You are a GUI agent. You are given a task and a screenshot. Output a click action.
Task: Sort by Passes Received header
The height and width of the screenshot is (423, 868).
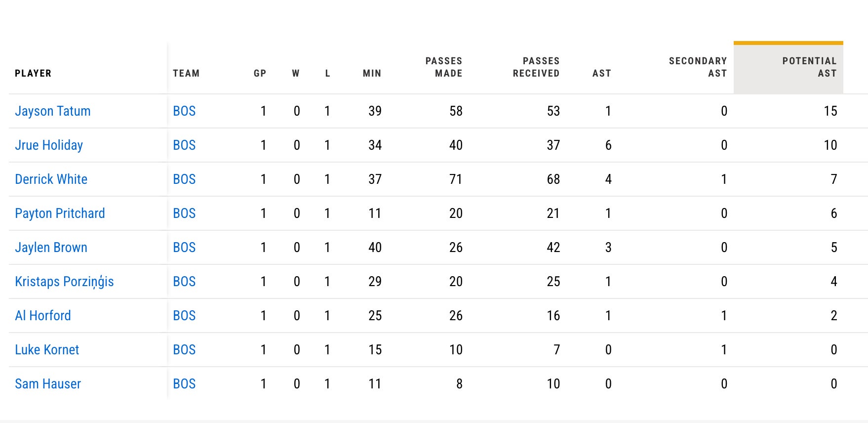(x=536, y=67)
